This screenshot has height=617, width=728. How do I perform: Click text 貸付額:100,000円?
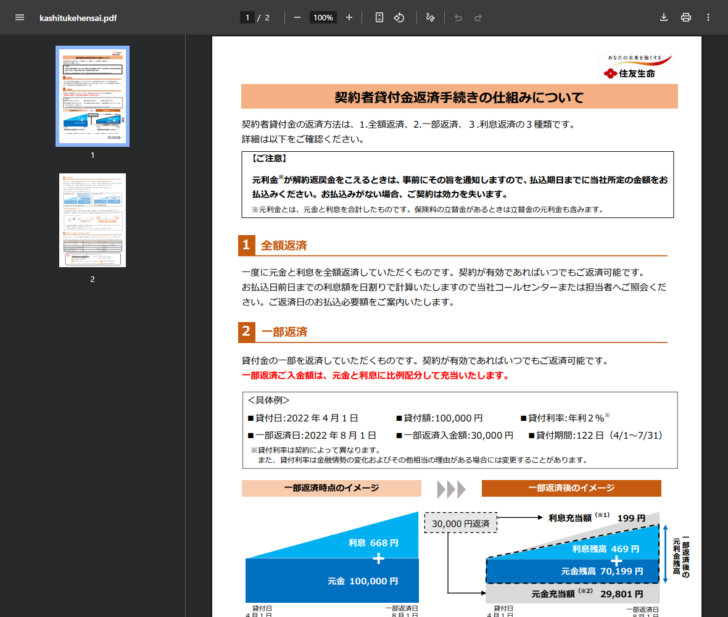point(439,418)
